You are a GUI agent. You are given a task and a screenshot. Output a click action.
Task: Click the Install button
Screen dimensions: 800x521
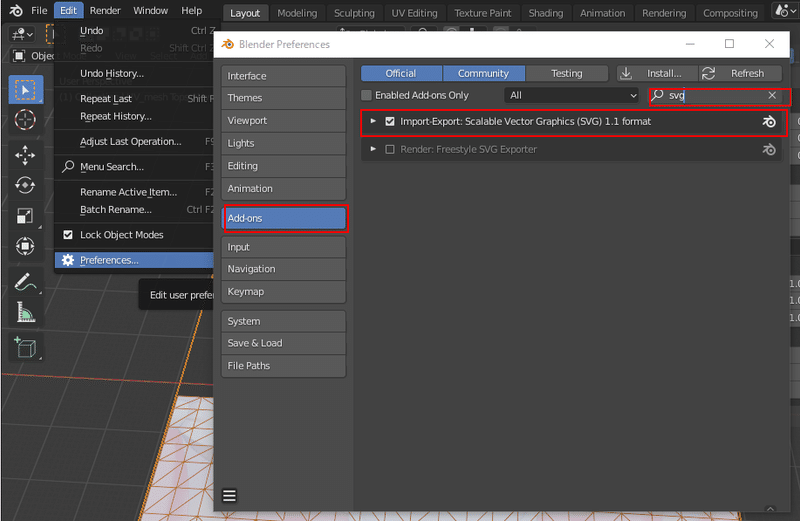pos(657,73)
